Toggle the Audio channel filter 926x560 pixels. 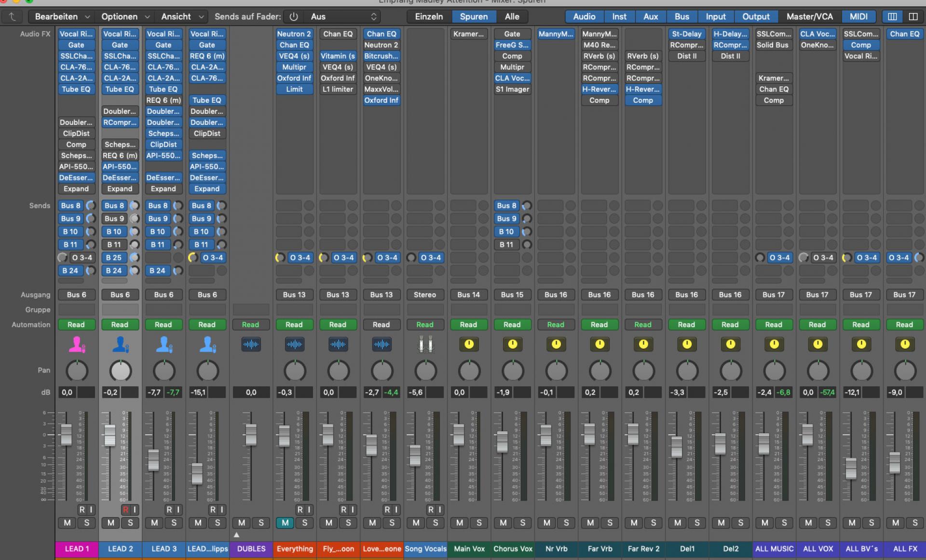584,16
